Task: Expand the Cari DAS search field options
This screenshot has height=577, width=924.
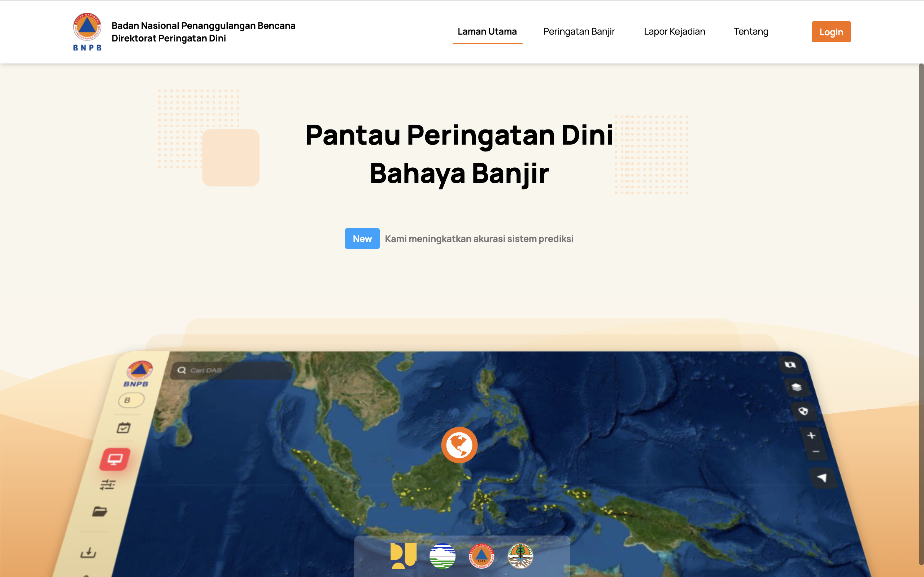Action: point(231,371)
